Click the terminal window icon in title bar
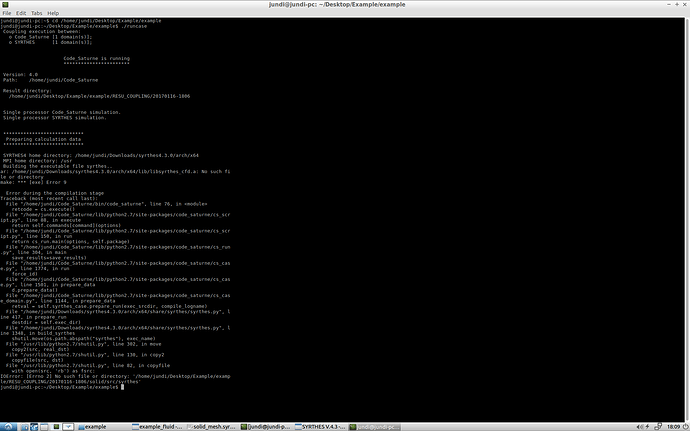 5,4
